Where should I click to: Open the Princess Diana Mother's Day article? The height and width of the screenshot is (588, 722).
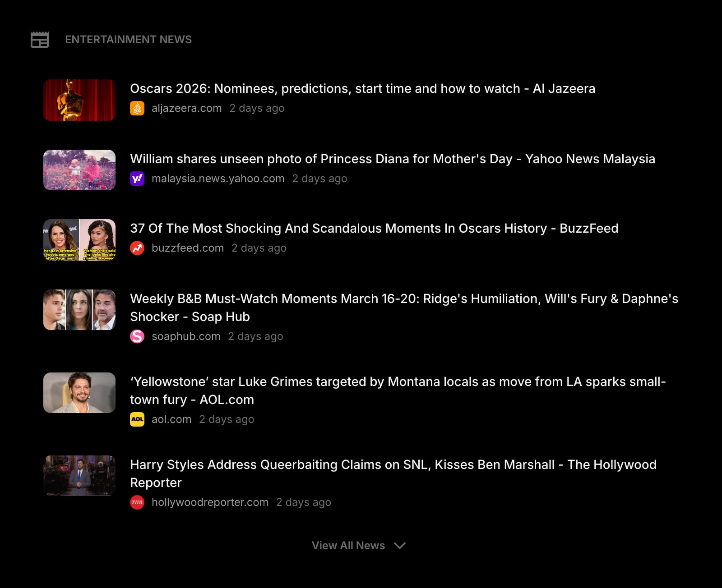(x=392, y=159)
